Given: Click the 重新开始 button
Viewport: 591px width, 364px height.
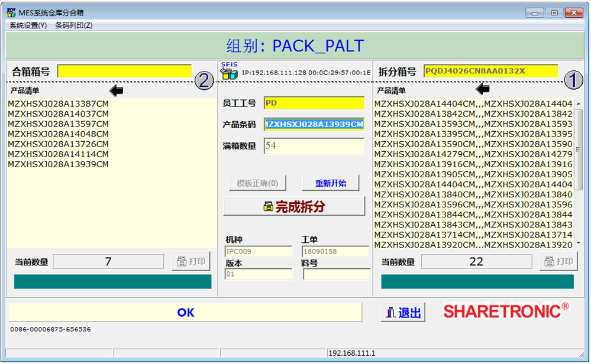Looking at the screenshot, I should click(x=331, y=183).
